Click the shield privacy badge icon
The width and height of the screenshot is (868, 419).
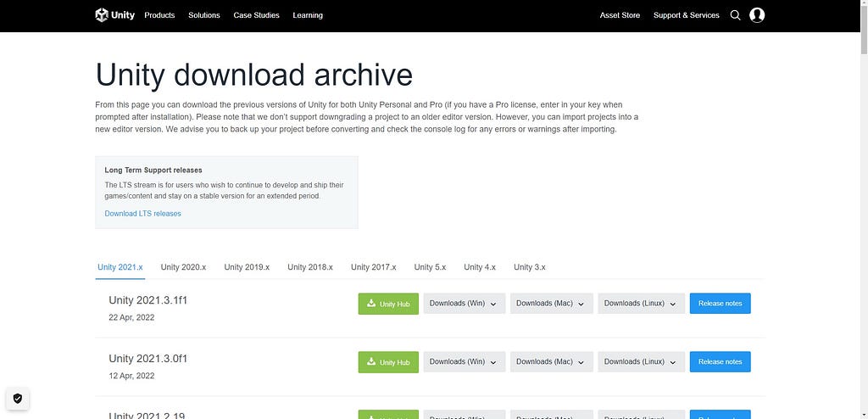(x=18, y=398)
